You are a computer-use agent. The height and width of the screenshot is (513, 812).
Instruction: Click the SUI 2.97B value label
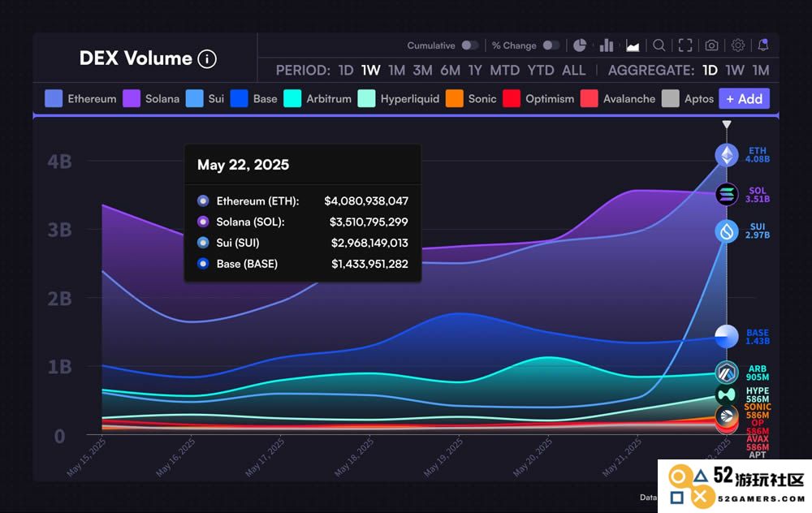coord(757,231)
